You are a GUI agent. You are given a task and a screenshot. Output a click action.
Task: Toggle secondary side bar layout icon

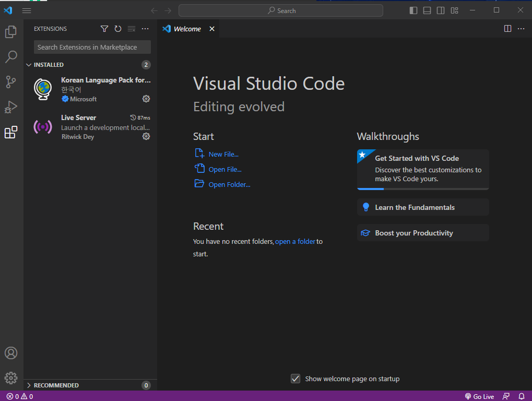(441, 10)
